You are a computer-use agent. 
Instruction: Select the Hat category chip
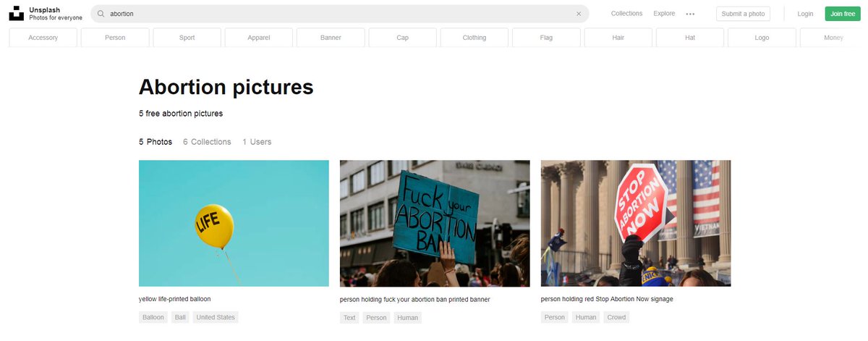pos(690,38)
